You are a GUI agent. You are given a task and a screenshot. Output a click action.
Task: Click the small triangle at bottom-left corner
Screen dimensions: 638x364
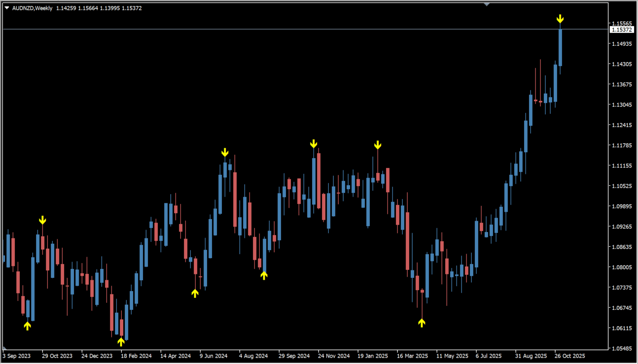4,349
